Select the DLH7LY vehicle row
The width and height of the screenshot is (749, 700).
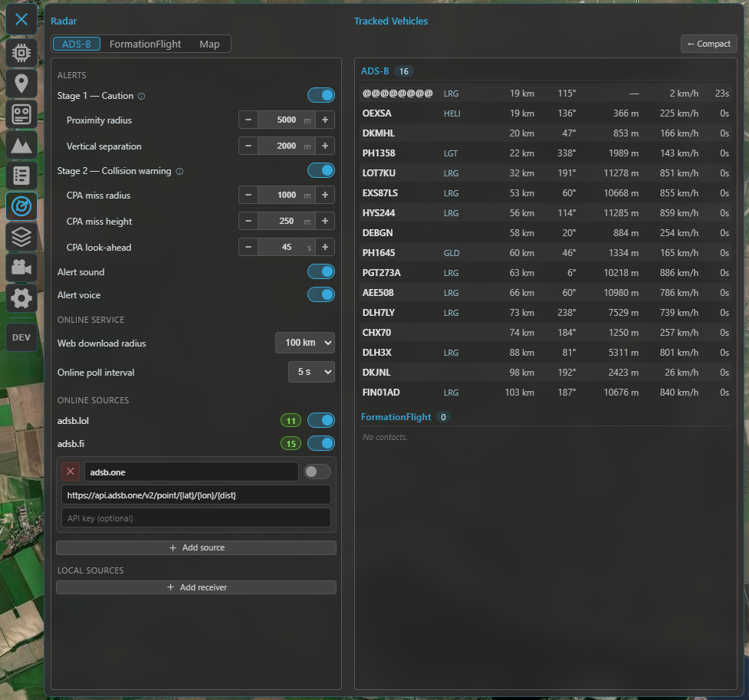[546, 313]
